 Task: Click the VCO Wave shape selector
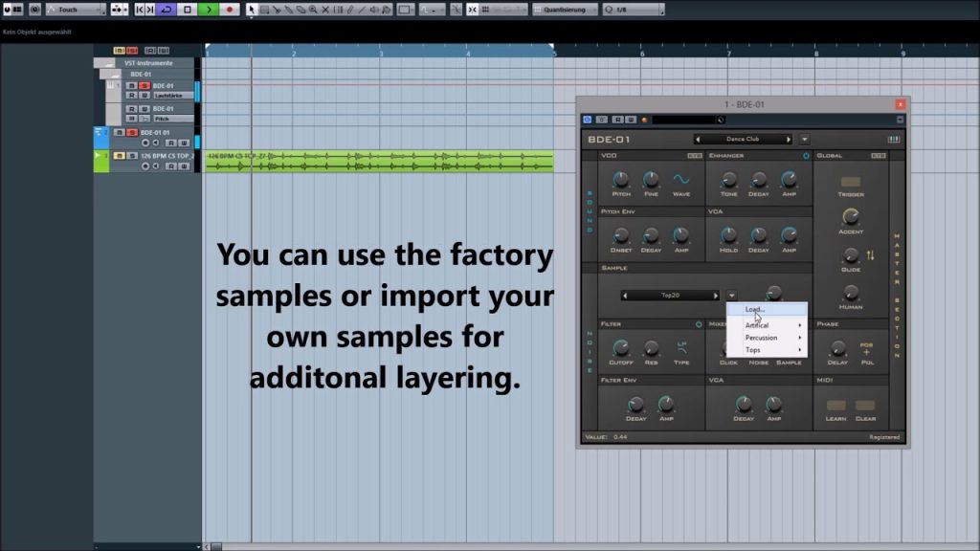(x=681, y=180)
